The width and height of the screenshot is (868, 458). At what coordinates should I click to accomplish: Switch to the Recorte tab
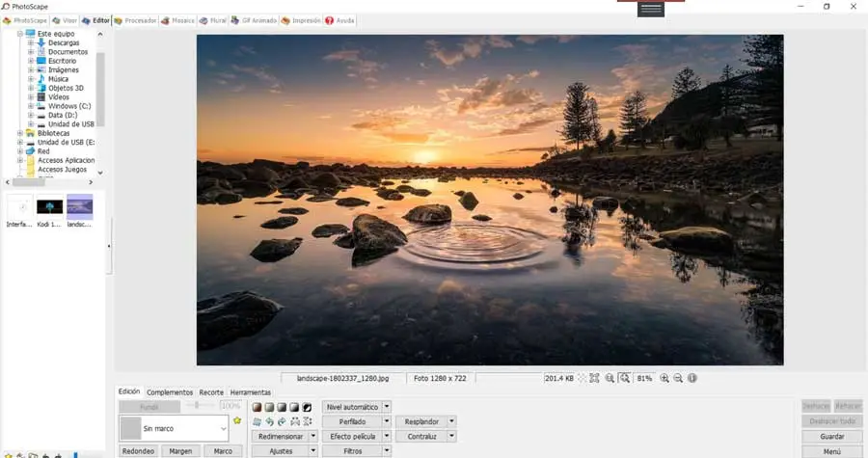211,392
